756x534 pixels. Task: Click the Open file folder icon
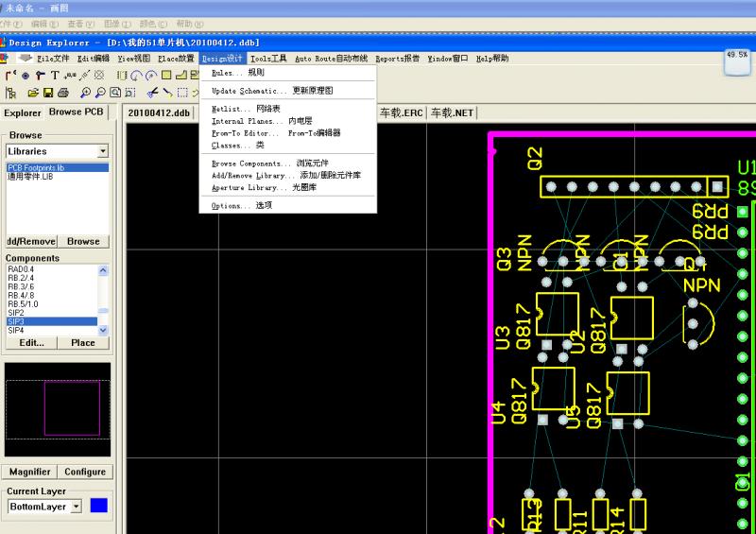point(33,93)
